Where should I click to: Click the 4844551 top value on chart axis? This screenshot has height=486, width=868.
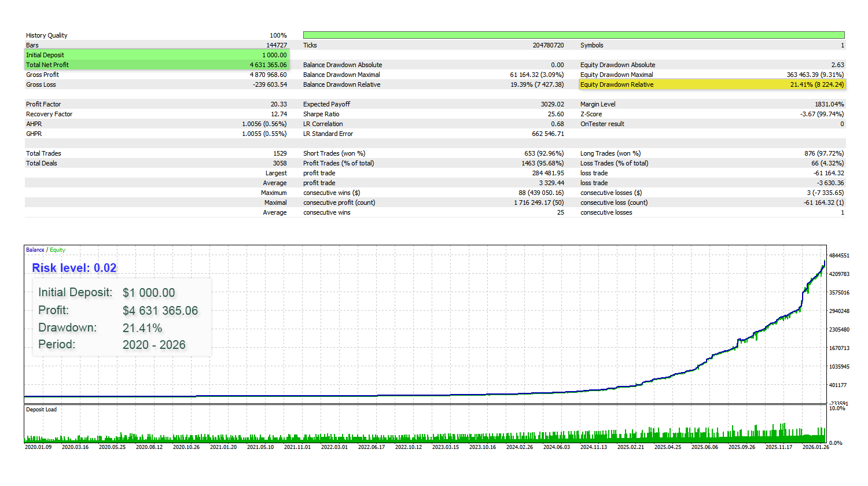point(838,255)
